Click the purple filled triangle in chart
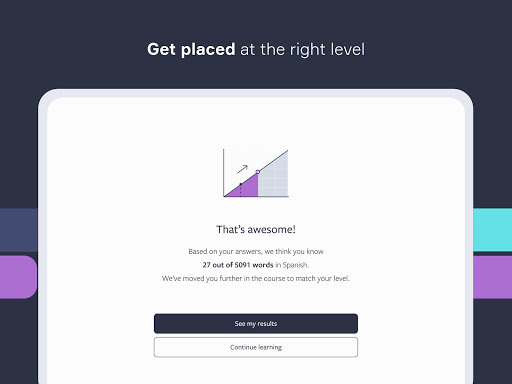This screenshot has height=384, width=512. (247, 189)
